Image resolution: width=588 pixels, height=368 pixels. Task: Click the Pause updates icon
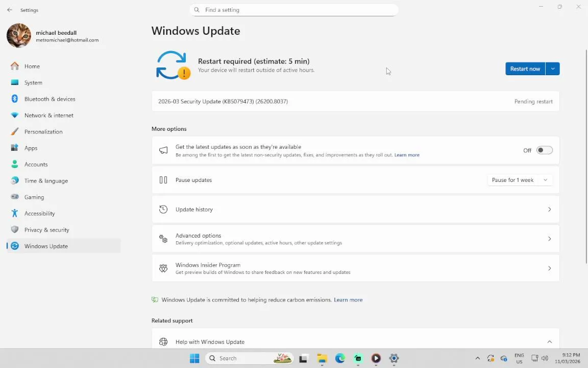pyautogui.click(x=163, y=180)
